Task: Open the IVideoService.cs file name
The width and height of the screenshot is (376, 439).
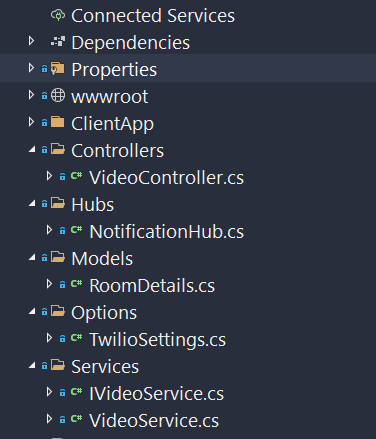Action: pos(157,394)
